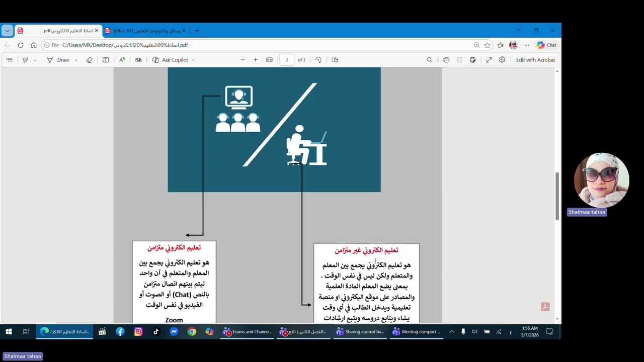This screenshot has height=362, width=644.
Task: Select the Highlight tool
Action: click(25, 60)
